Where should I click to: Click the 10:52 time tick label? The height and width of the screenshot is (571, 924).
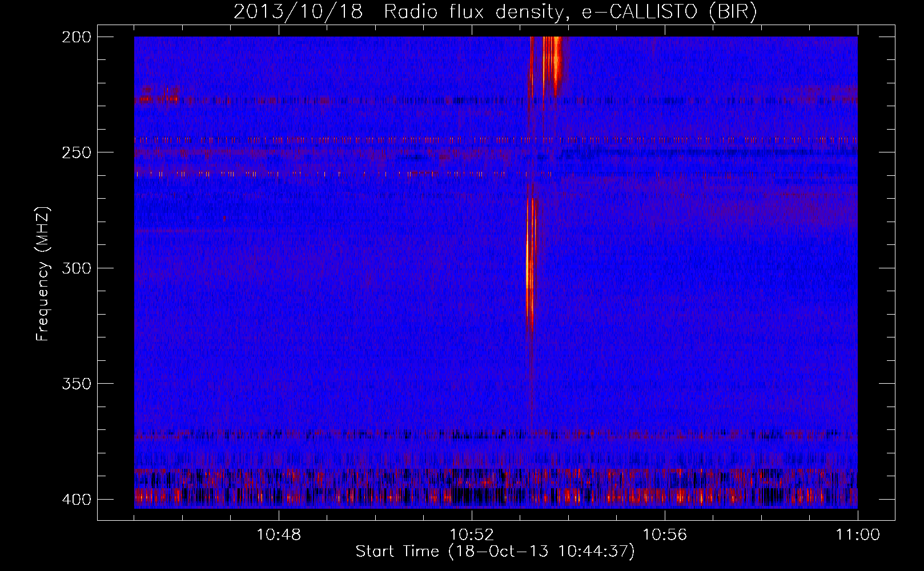pos(472,535)
